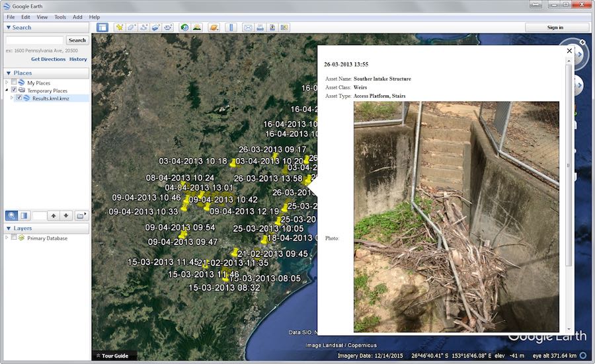Expand the Results.kml.kmz tree node
The height and width of the screenshot is (364, 595).
12,98
